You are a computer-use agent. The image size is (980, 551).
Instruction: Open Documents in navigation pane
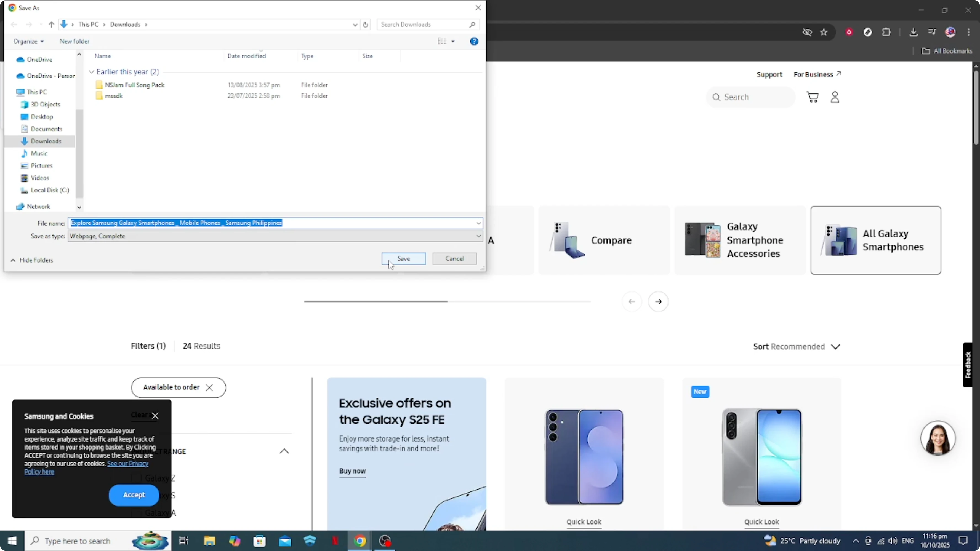(x=46, y=129)
